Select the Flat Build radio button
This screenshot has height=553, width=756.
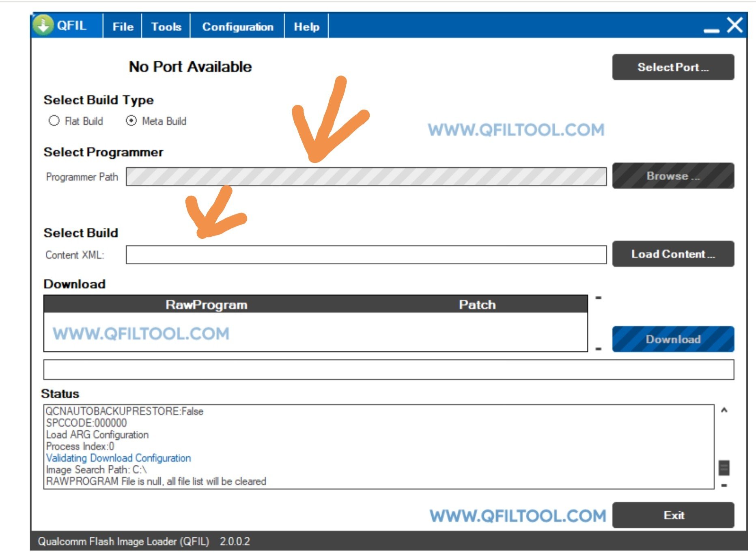[x=54, y=121]
